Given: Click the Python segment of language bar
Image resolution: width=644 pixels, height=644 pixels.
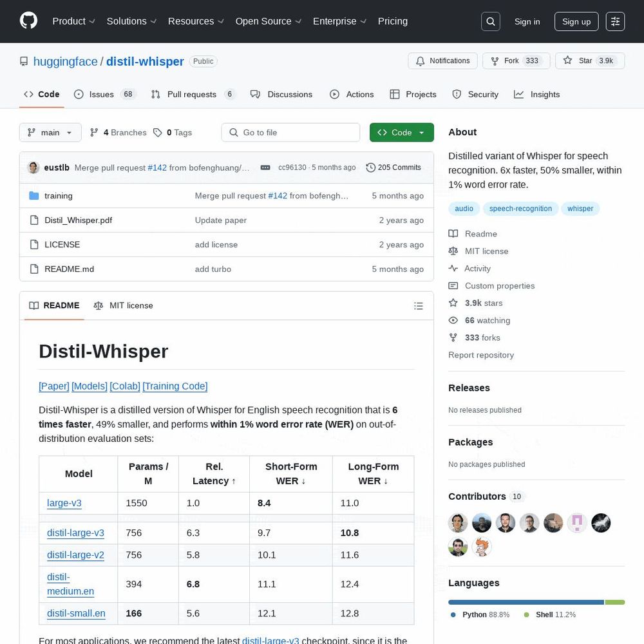Looking at the screenshot, I should [526, 602].
